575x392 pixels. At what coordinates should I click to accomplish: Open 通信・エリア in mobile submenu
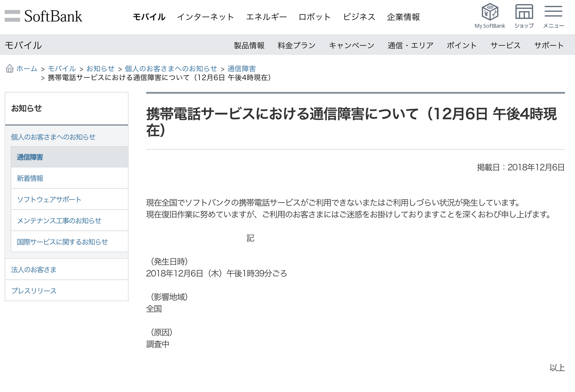point(411,45)
